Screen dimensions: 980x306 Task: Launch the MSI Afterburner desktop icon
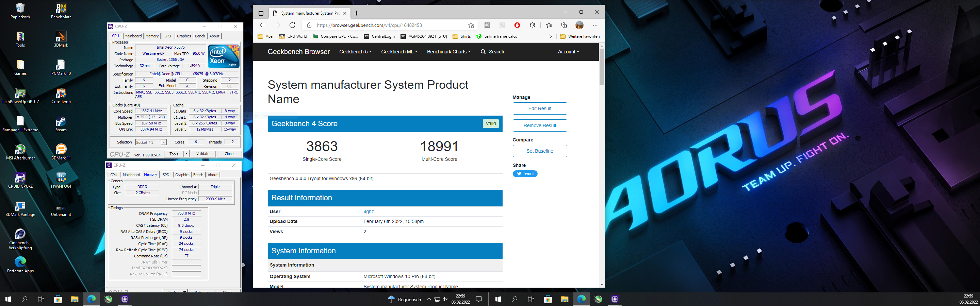pyautogui.click(x=20, y=152)
